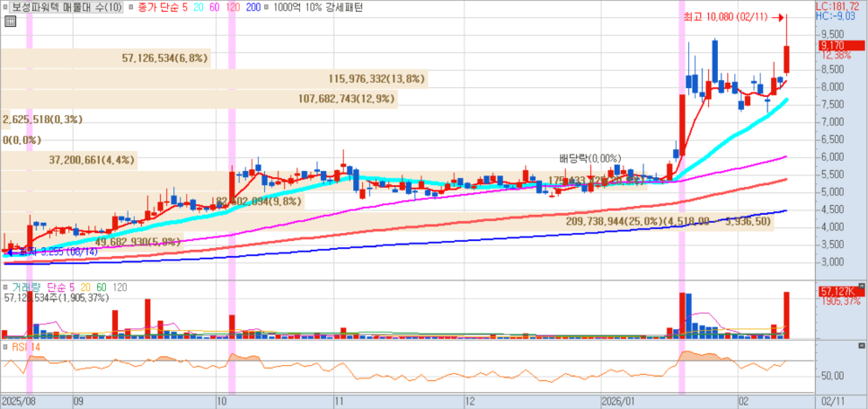Click the 115,976,332(13.8%) volume profile bar

pyautogui.click(x=214, y=78)
